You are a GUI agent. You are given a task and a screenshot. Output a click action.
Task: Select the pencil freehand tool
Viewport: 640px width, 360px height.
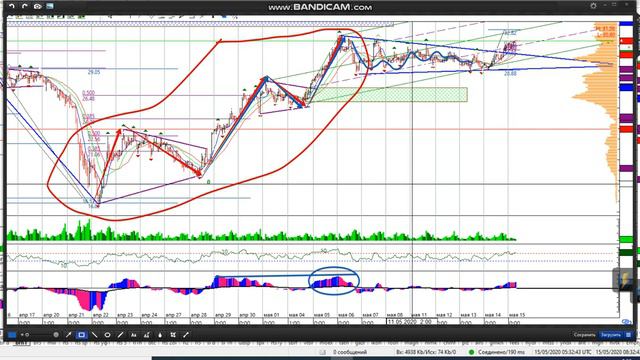(x=120, y=335)
